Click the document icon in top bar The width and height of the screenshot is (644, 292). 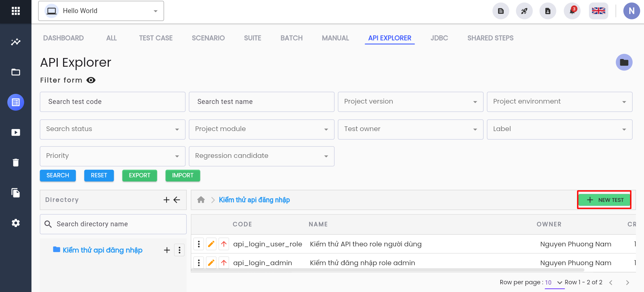coord(501,11)
